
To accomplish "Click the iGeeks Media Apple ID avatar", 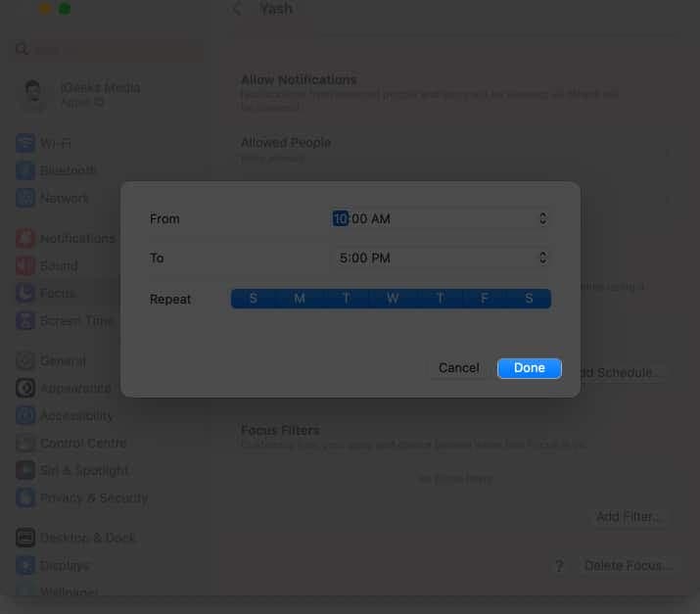I will point(33,95).
